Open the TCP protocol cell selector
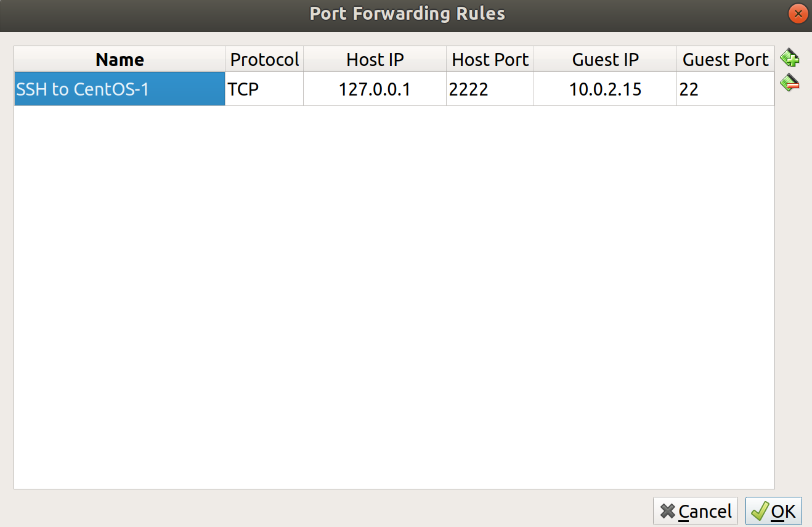 [264, 89]
